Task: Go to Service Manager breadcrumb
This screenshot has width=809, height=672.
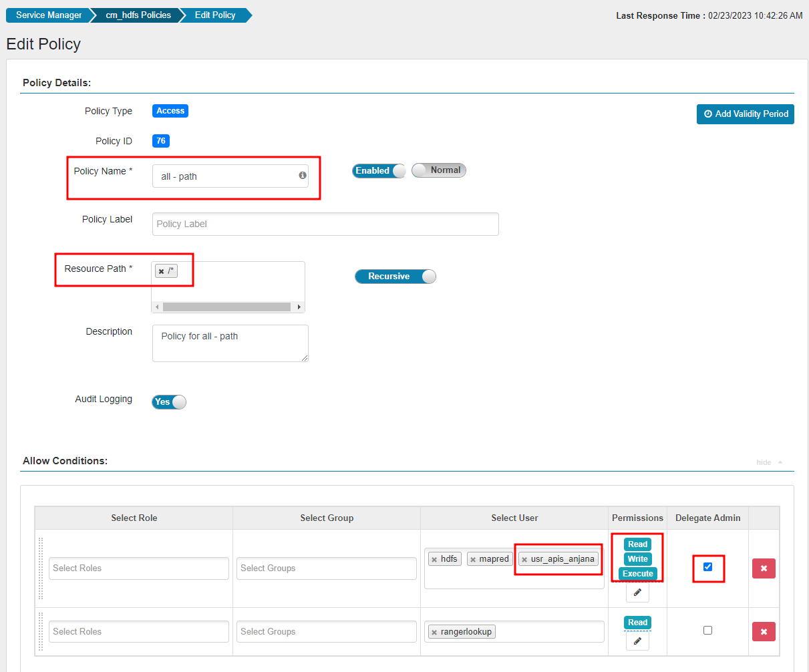Action: tap(49, 15)
